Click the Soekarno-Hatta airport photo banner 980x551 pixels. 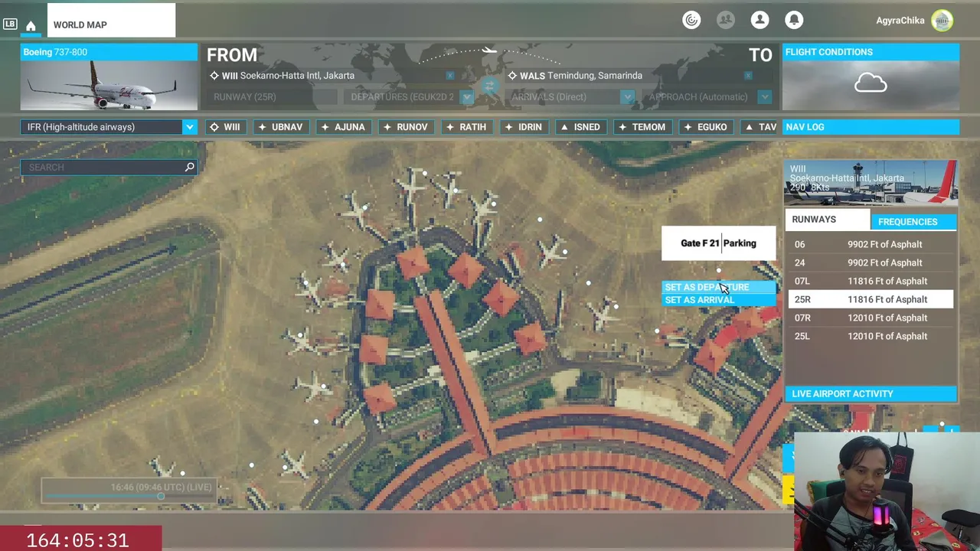pyautogui.click(x=871, y=183)
